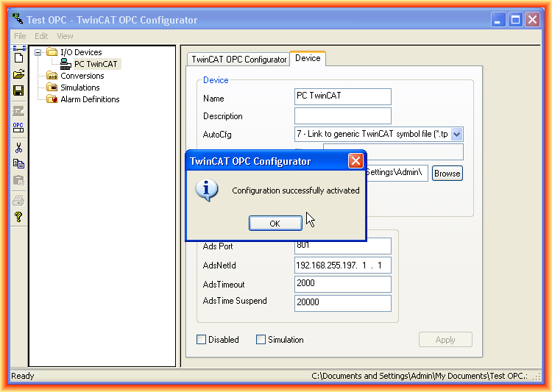Click the New document toolbar icon
The width and height of the screenshot is (552, 392).
18,57
